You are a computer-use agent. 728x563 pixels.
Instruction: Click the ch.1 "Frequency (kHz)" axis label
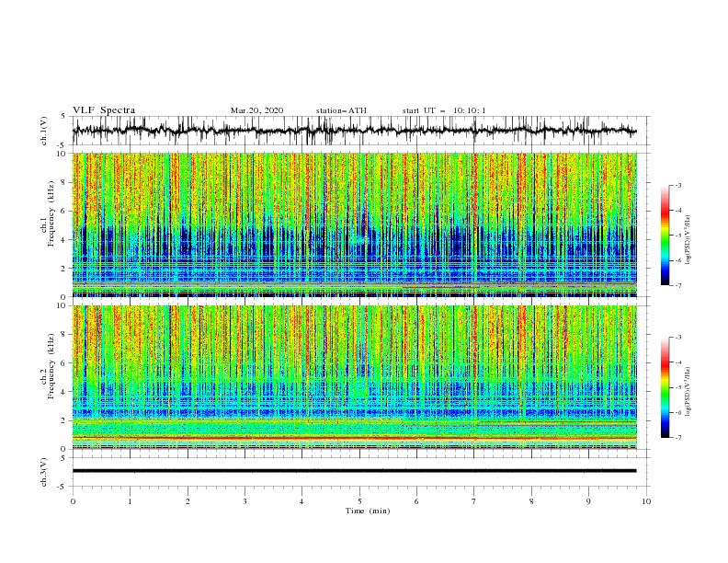[52, 212]
